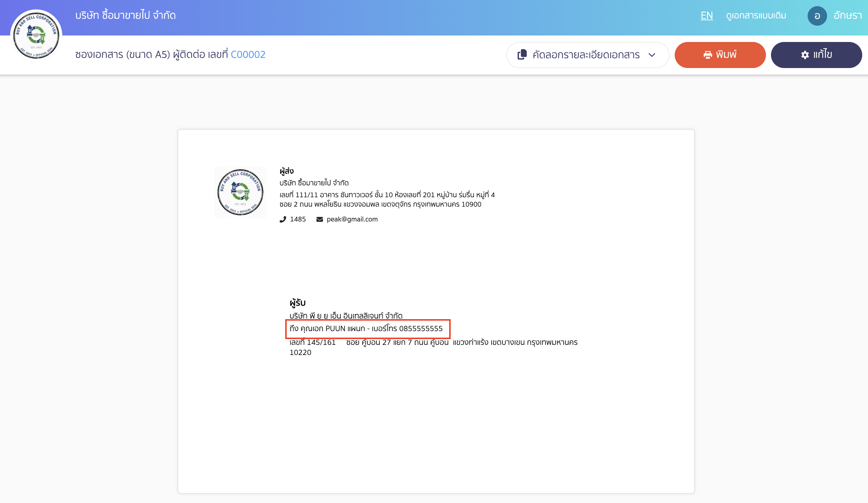Image resolution: width=868 pixels, height=503 pixels.
Task: Click the recipient company name text
Action: click(346, 316)
